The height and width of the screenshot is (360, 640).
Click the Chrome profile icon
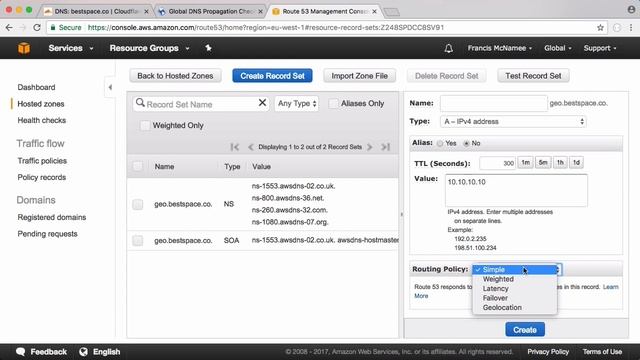(x=631, y=9)
